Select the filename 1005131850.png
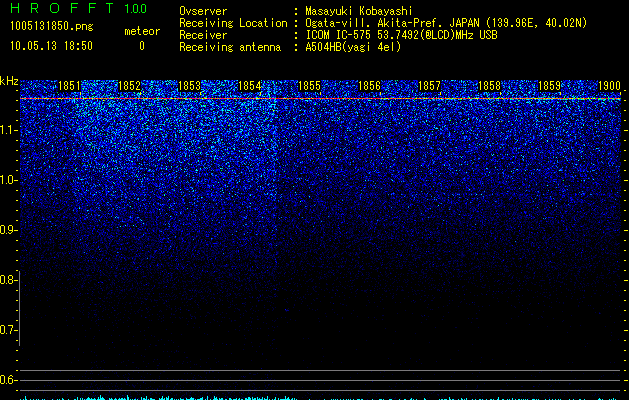This screenshot has width=629, height=400. point(52,26)
